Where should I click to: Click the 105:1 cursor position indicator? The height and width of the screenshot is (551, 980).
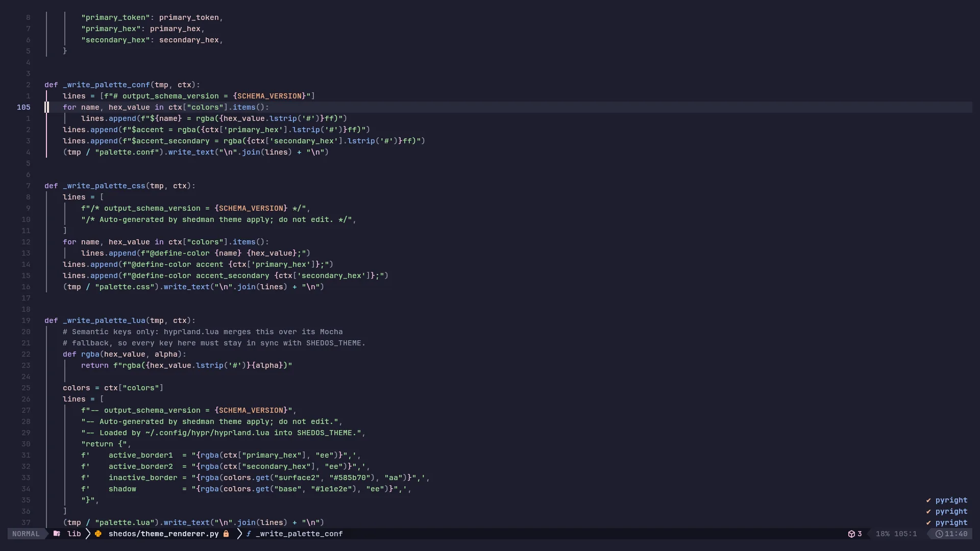tap(905, 534)
